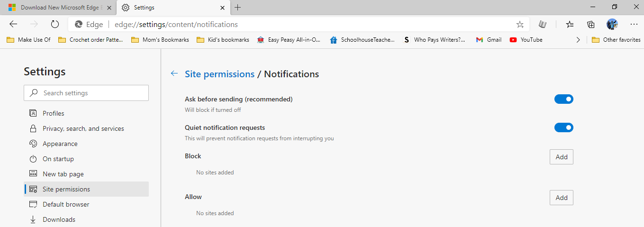This screenshot has width=644, height=227.
Task: Click the browser refresh icon
Action: coord(54,24)
